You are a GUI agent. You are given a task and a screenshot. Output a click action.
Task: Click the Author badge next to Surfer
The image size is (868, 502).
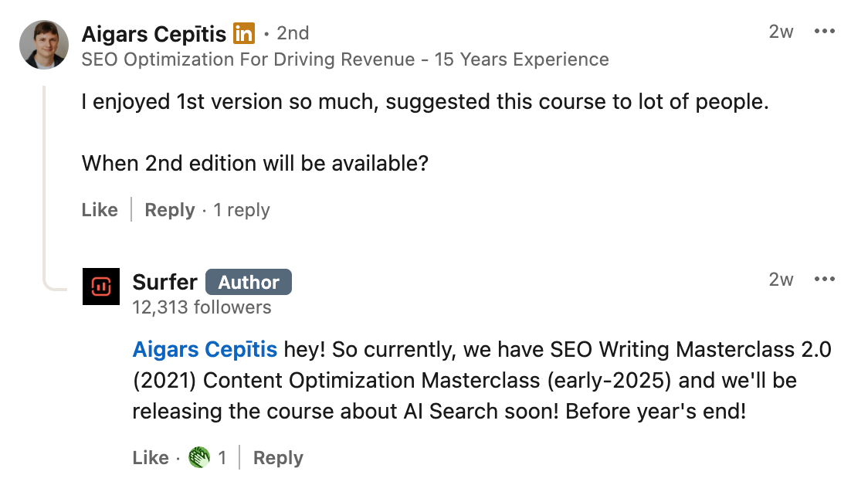(249, 283)
